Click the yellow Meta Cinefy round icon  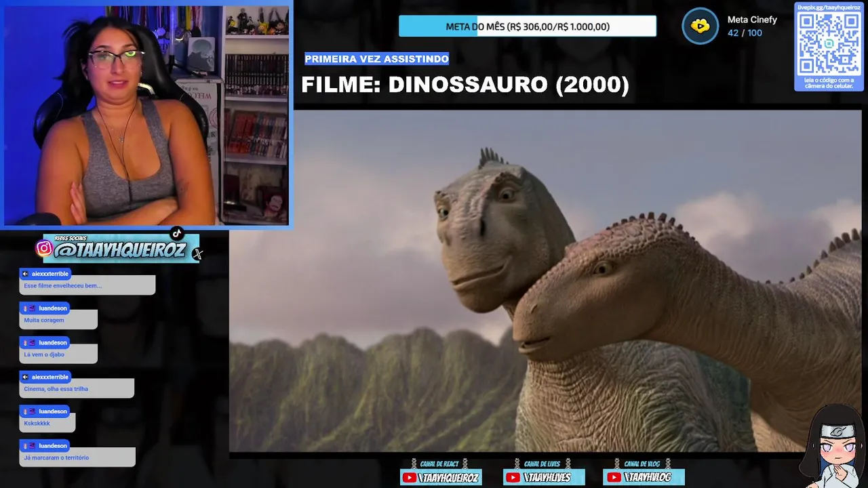click(x=700, y=26)
